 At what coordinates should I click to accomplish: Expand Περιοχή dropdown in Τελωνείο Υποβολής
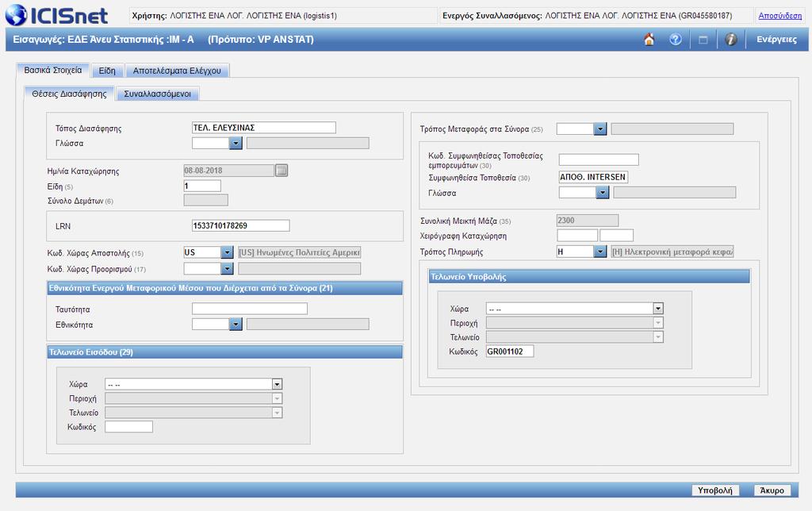point(658,323)
